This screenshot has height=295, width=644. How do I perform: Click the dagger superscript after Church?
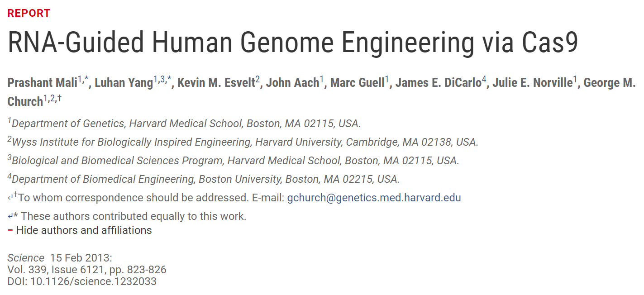[x=59, y=98]
